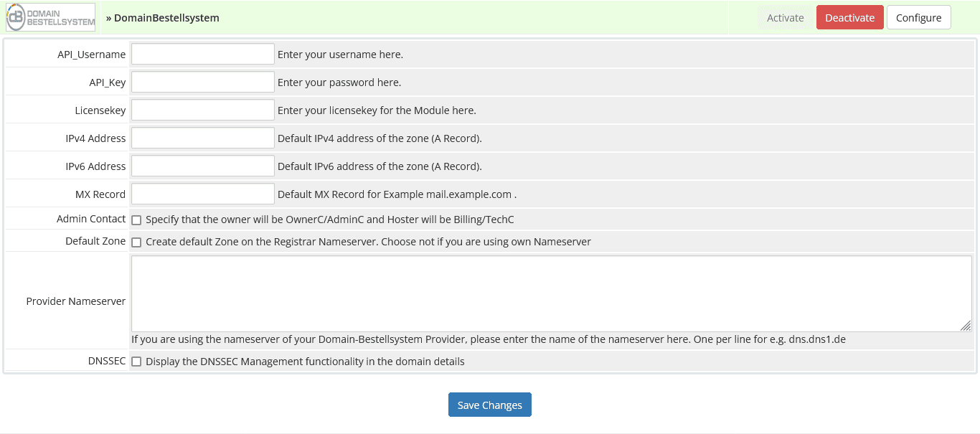The height and width of the screenshot is (434, 980).
Task: Click the Default Zone description label
Action: tap(368, 242)
